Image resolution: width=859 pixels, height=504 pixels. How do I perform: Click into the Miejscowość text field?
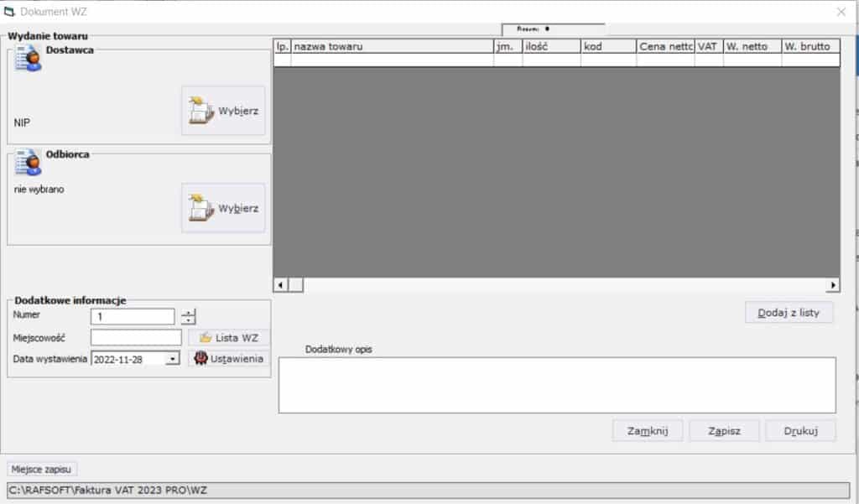(136, 337)
